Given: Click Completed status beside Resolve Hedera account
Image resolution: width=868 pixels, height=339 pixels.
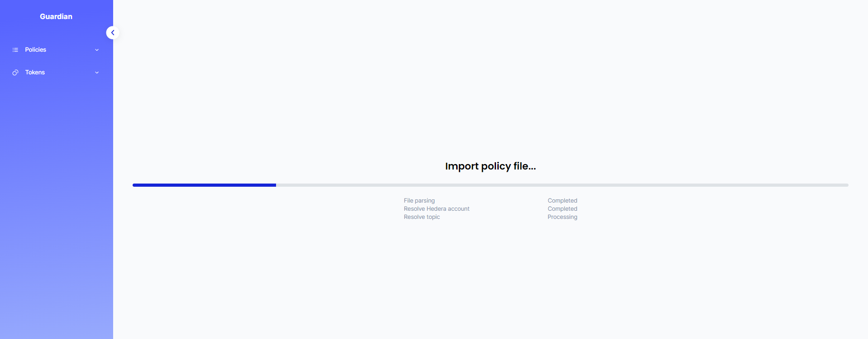Looking at the screenshot, I should click(x=562, y=209).
